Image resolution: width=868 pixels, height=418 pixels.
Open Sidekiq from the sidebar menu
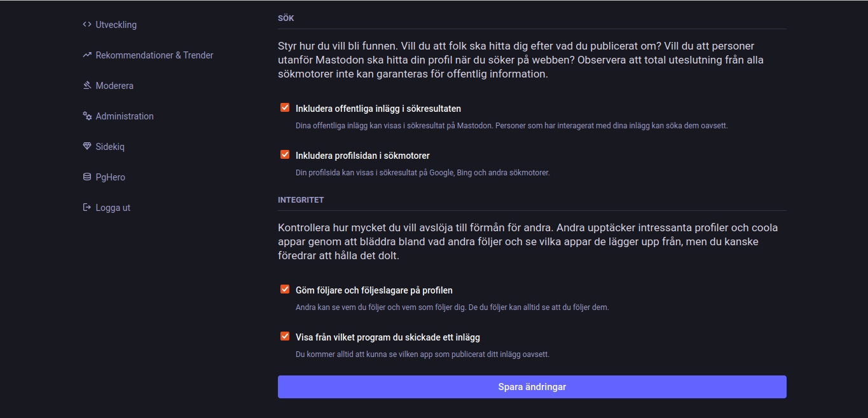109,146
